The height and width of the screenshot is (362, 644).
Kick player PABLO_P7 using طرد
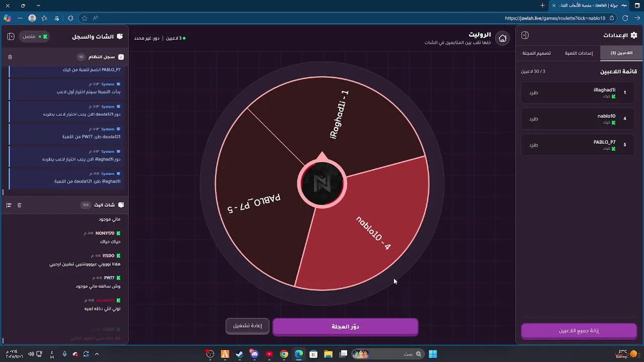point(533,145)
